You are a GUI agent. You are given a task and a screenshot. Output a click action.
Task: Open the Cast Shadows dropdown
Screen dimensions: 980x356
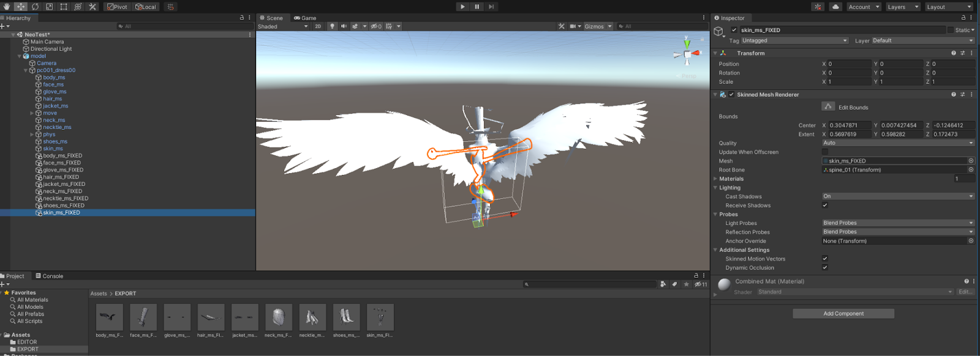898,196
